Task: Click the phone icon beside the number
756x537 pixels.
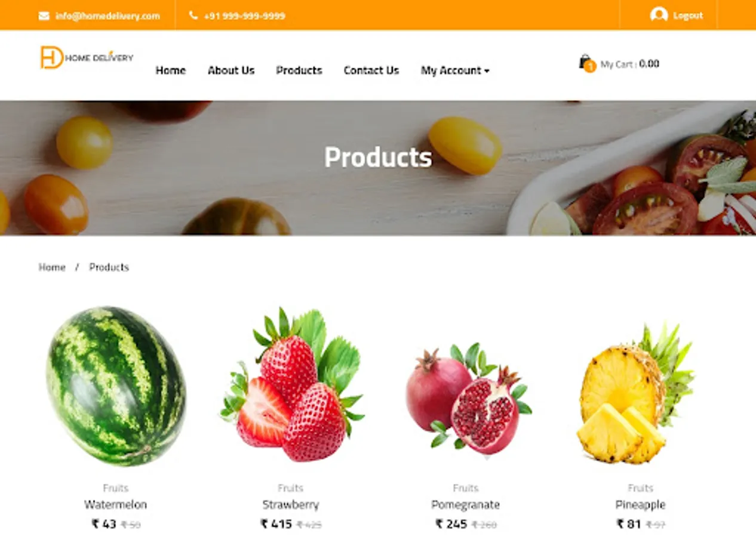Action: coord(193,16)
